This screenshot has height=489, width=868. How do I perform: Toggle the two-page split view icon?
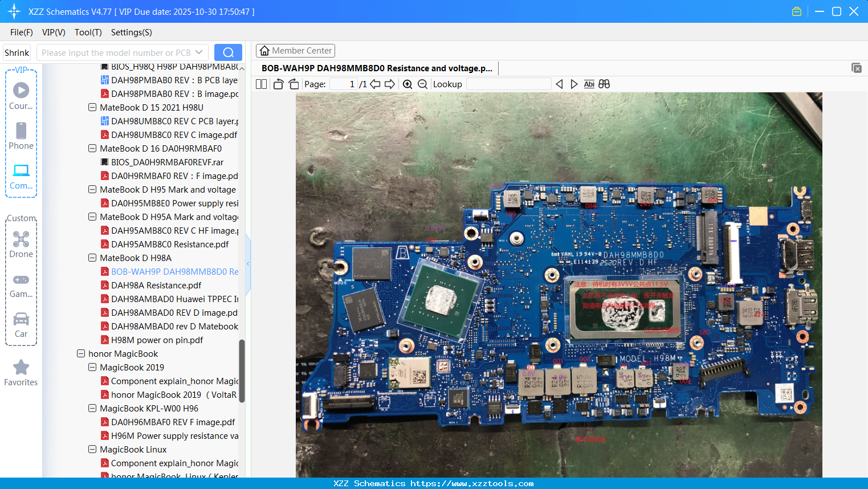[261, 84]
